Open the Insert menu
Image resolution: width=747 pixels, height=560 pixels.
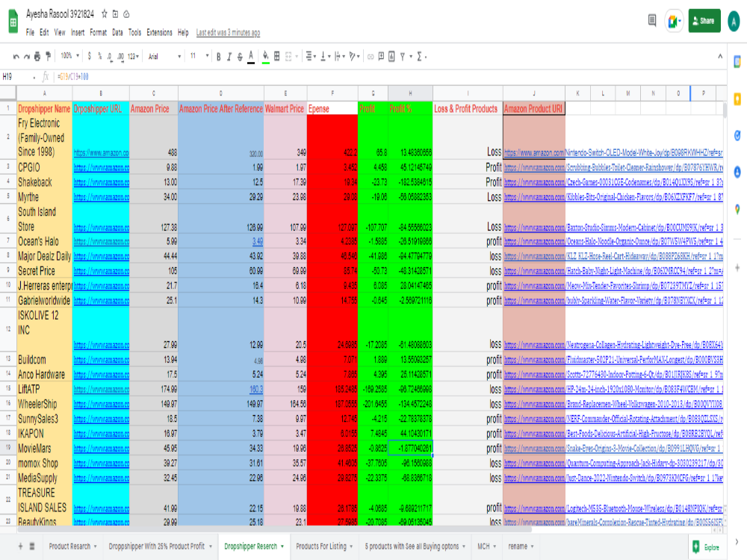tap(78, 32)
